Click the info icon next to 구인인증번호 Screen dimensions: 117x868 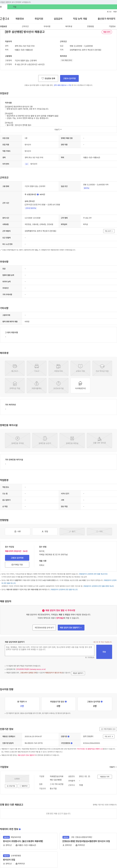[72, 743]
